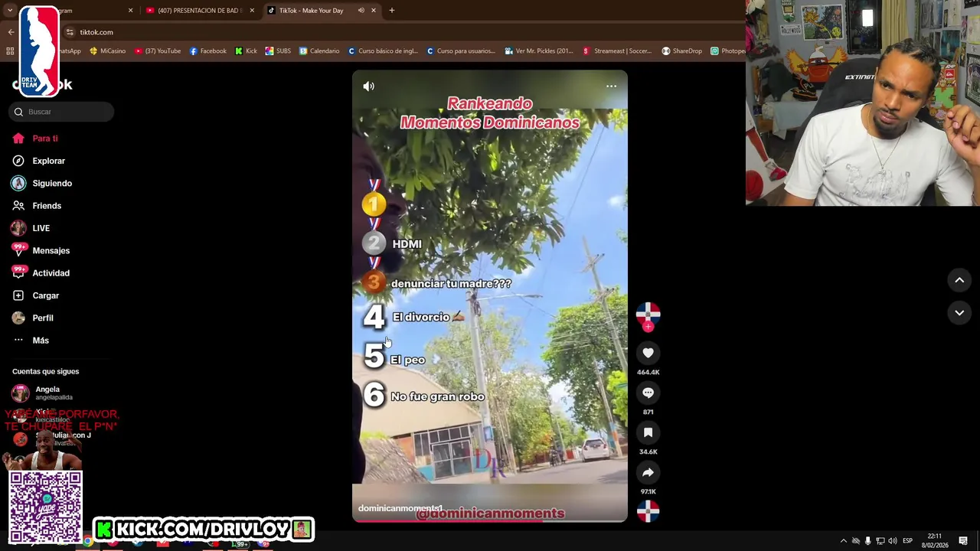Go to the next video with the down chevron
This screenshot has height=551, width=980.
[x=959, y=312]
